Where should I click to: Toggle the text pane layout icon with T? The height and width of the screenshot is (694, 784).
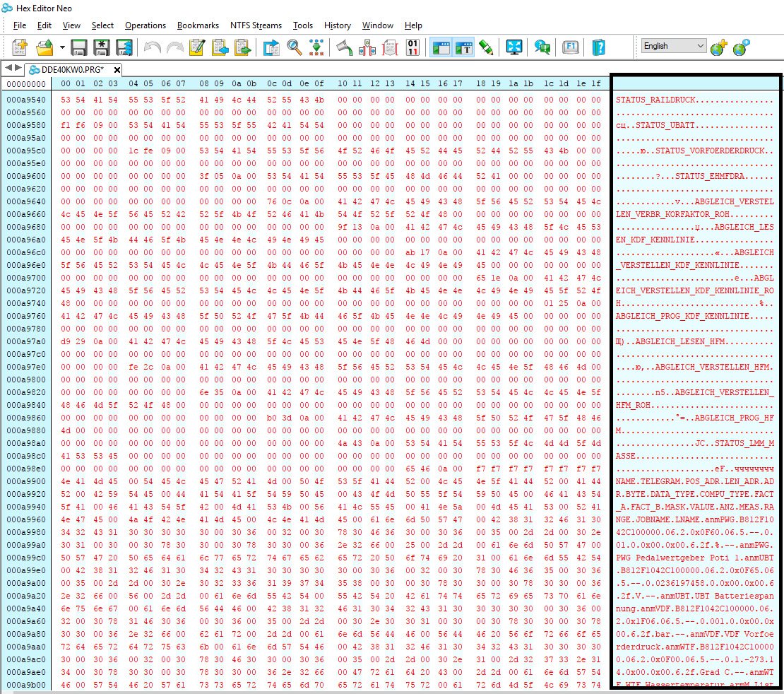pos(463,47)
